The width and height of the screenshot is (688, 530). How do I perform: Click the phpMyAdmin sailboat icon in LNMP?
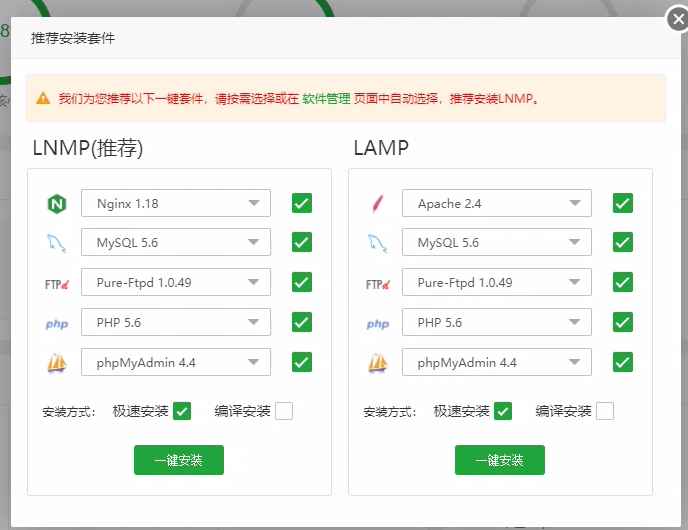(57, 363)
